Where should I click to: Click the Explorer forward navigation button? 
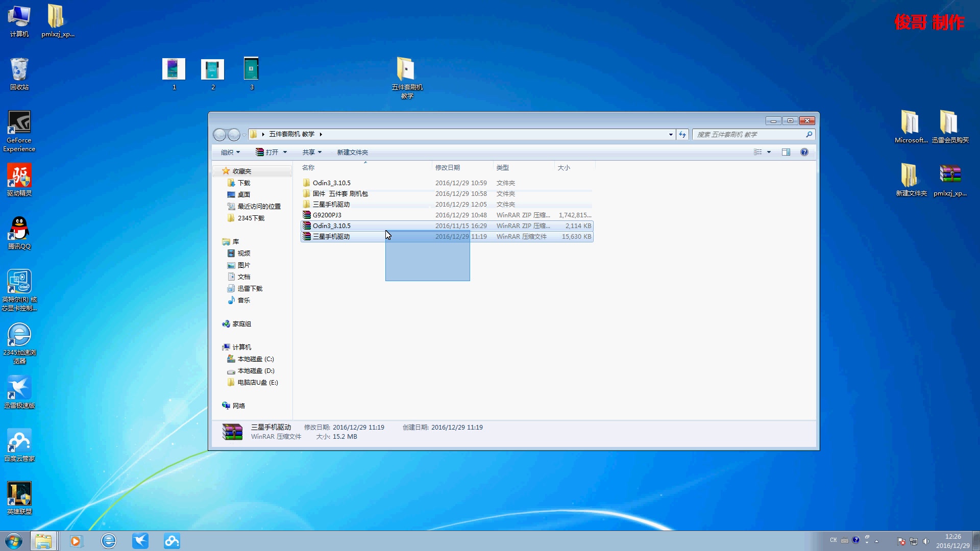[234, 135]
